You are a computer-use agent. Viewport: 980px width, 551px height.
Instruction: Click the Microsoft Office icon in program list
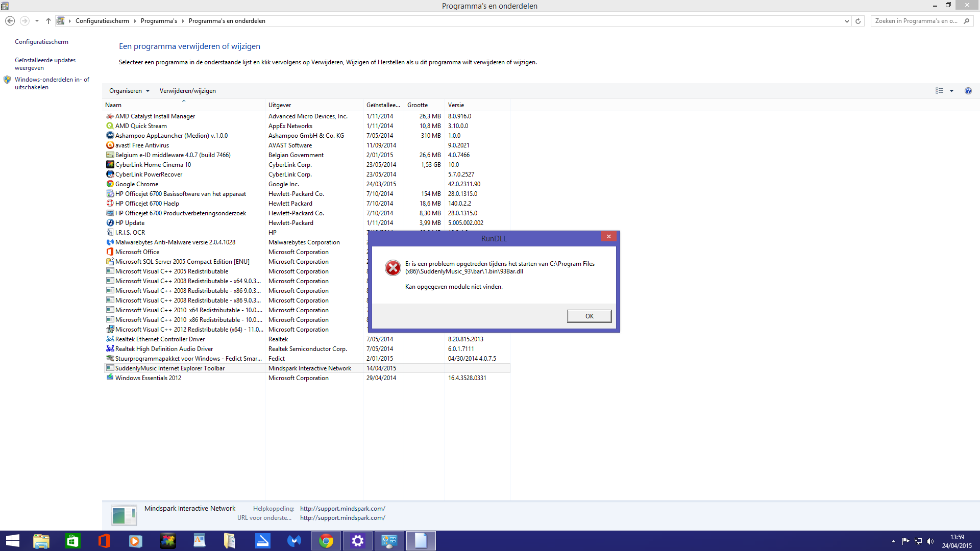(110, 252)
